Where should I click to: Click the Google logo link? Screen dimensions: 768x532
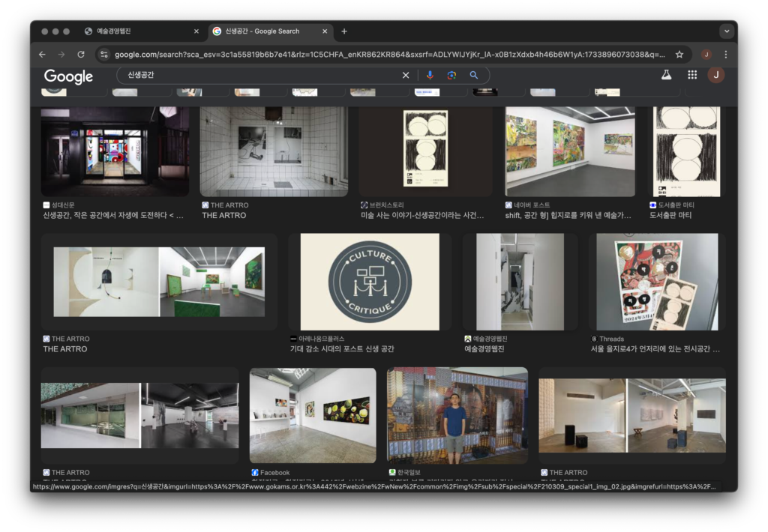(x=68, y=76)
